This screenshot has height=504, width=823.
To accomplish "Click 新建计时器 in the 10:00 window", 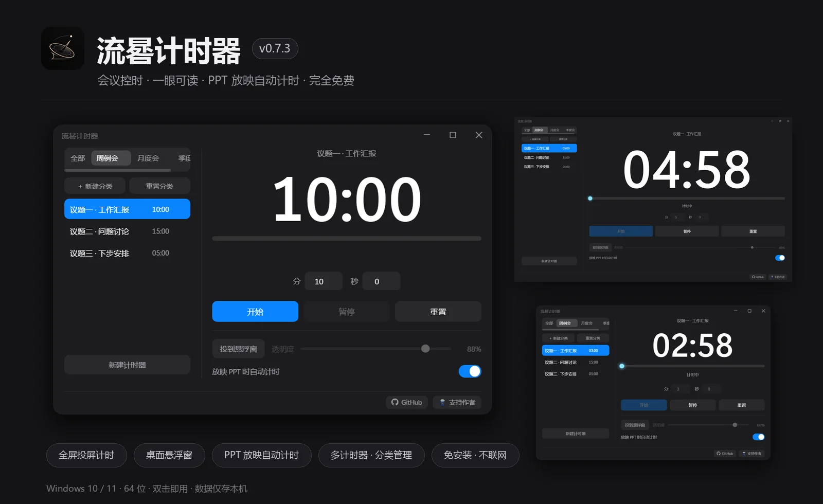I will 127,365.
